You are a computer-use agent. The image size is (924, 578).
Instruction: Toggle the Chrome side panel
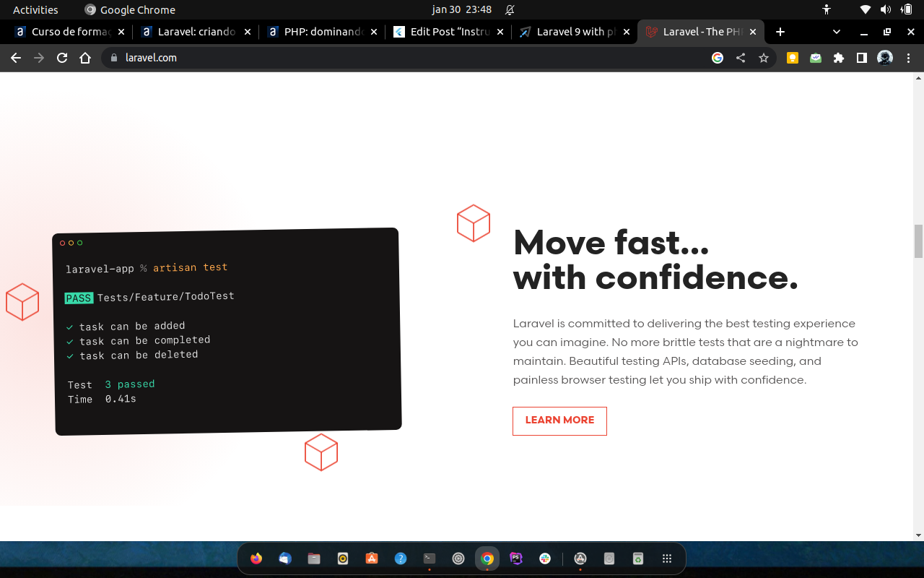click(x=862, y=58)
